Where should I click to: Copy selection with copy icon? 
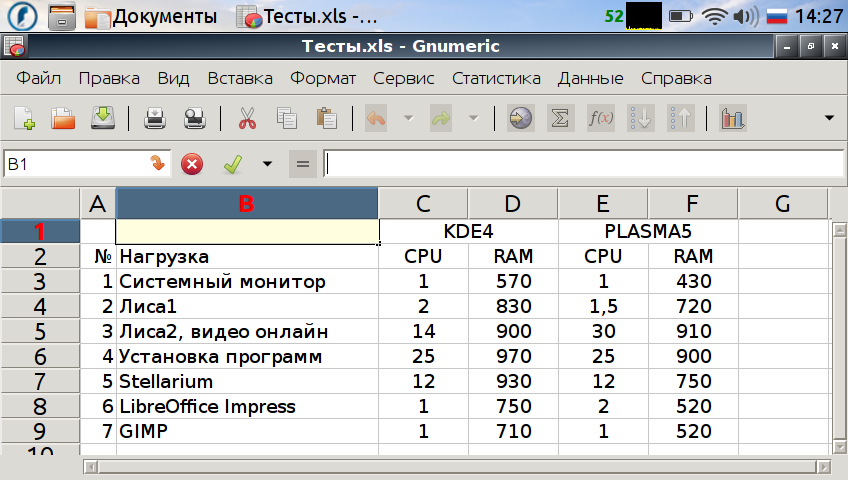287,118
